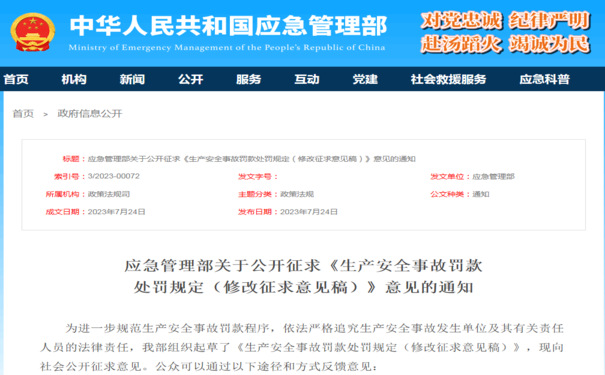Click the English ministry name subtitle
This screenshot has width=605, height=375.
click(227, 47)
